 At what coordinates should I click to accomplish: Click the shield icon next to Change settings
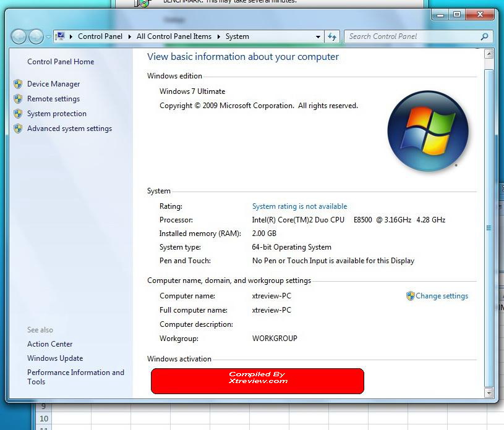410,296
